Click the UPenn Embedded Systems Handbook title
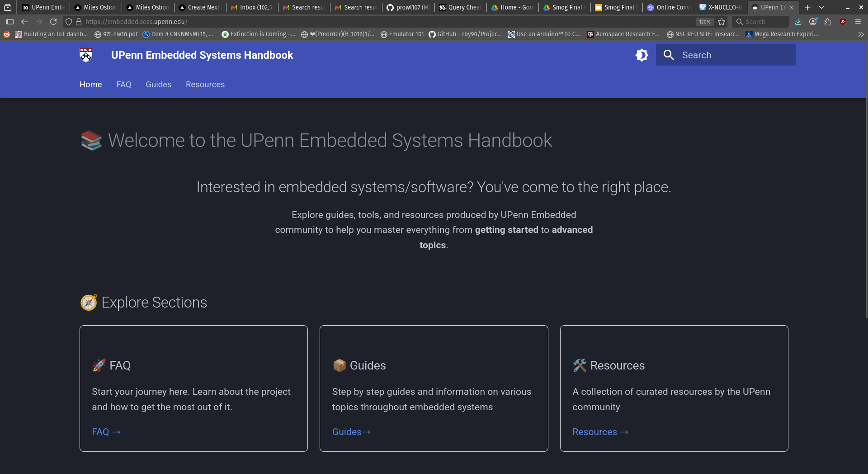 pos(202,55)
